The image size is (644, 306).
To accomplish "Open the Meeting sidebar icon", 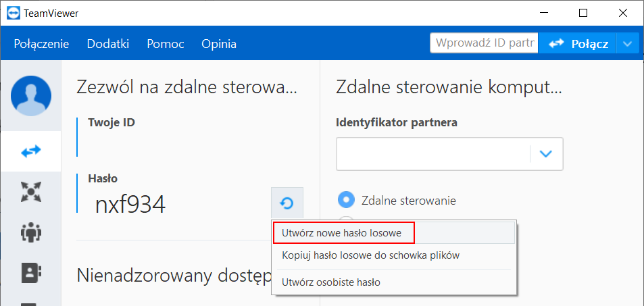I will pos(31,191).
